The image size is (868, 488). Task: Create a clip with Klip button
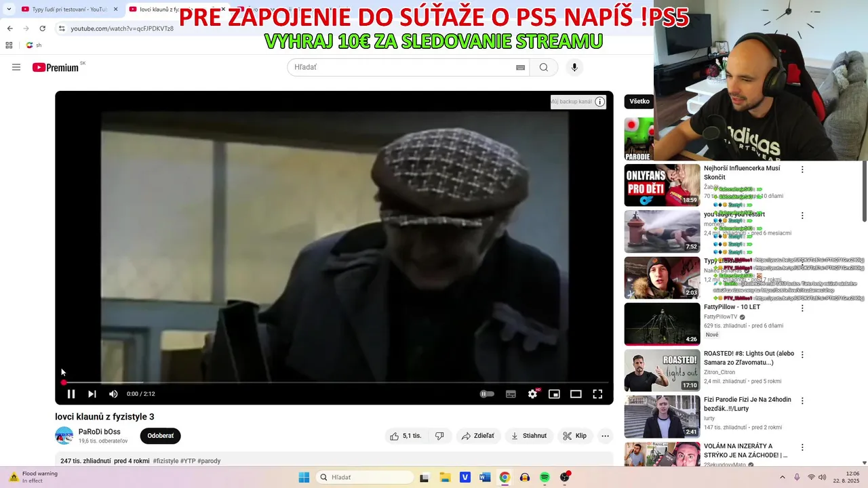pos(575,436)
